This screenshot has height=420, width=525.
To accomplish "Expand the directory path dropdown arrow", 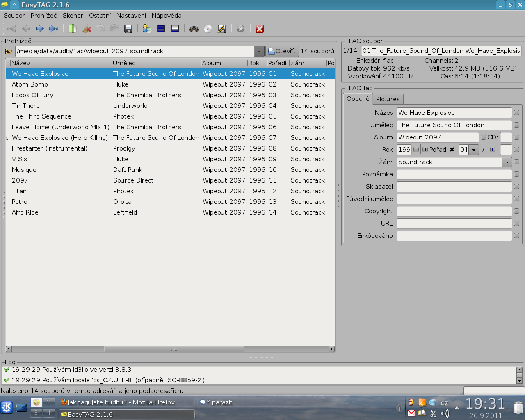I will pos(259,51).
